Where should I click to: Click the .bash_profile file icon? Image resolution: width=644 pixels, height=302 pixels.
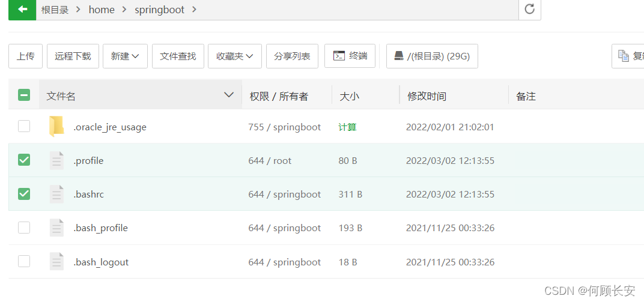(56, 228)
